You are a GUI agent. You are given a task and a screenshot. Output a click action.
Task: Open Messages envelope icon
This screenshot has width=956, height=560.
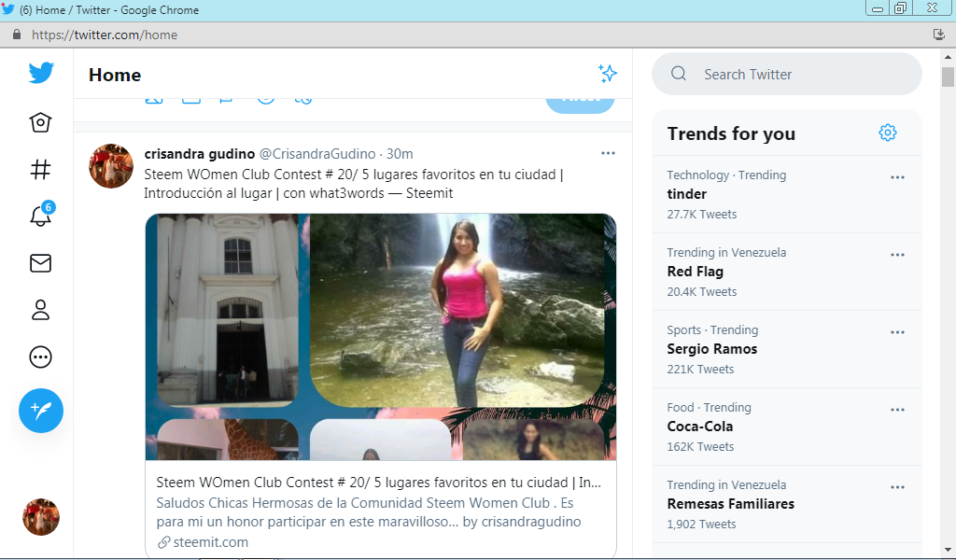pyautogui.click(x=40, y=263)
